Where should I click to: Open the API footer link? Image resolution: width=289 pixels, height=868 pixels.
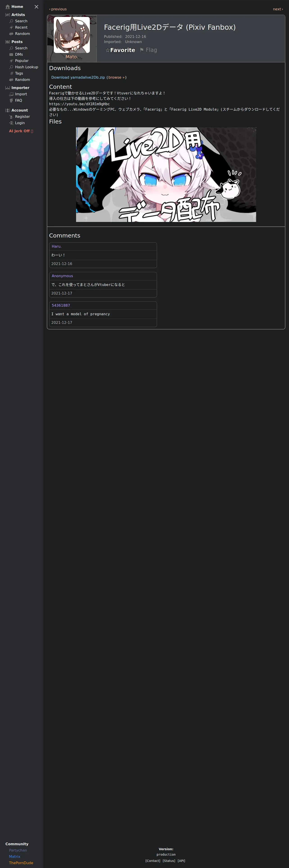(181, 861)
